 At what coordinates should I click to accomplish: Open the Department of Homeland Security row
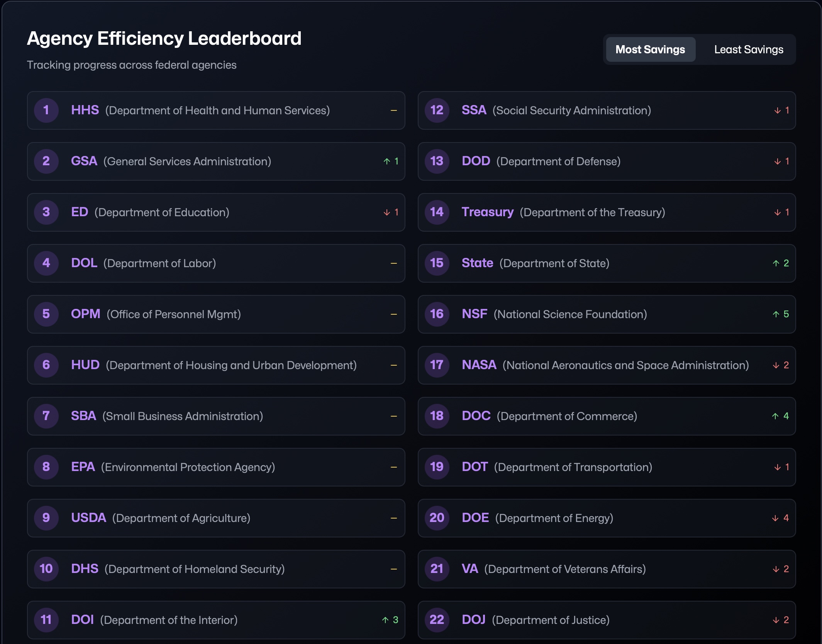[x=216, y=569]
